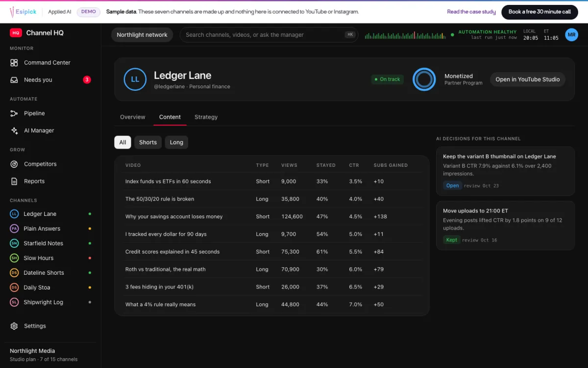Switch to the Strategy tab

[x=206, y=117]
